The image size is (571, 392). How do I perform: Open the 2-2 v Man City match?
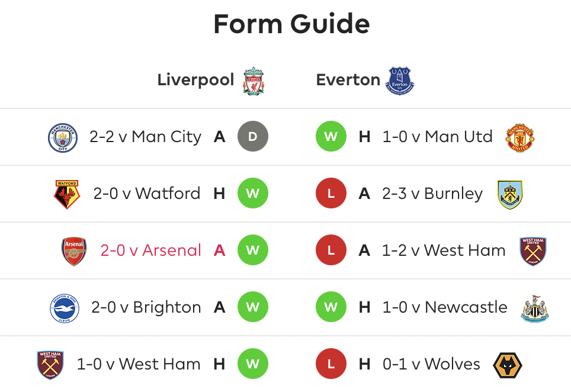(x=145, y=137)
